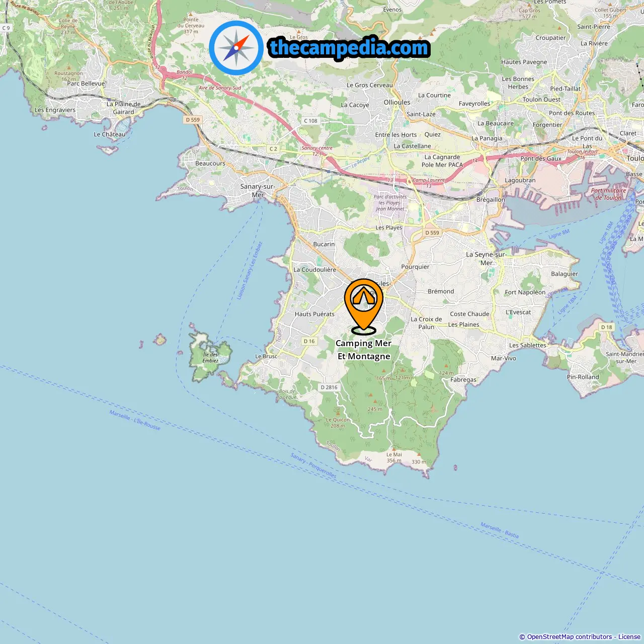Click the Le Mai 356 m peak label
The image size is (644, 644).
coord(394,457)
